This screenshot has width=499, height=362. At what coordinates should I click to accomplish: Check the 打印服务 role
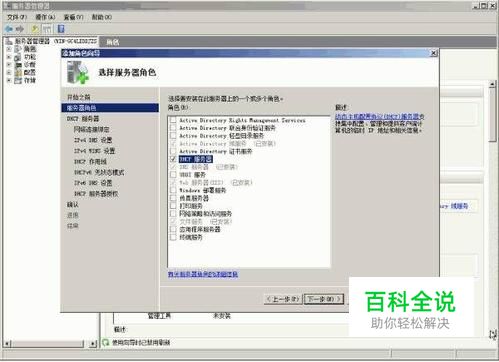(x=173, y=206)
